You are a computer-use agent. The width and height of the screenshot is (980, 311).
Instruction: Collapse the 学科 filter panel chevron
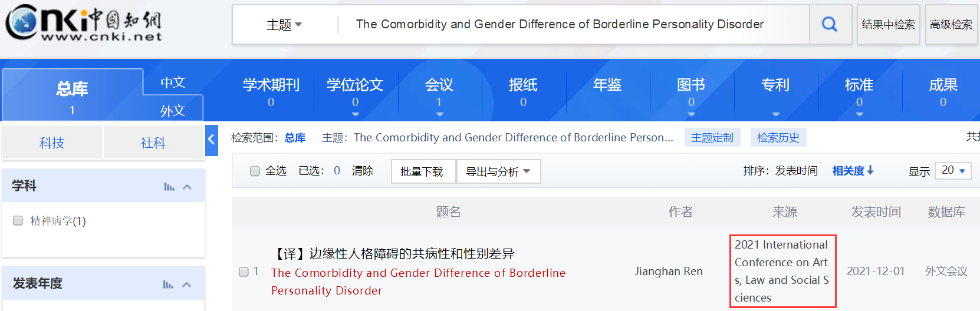click(188, 187)
